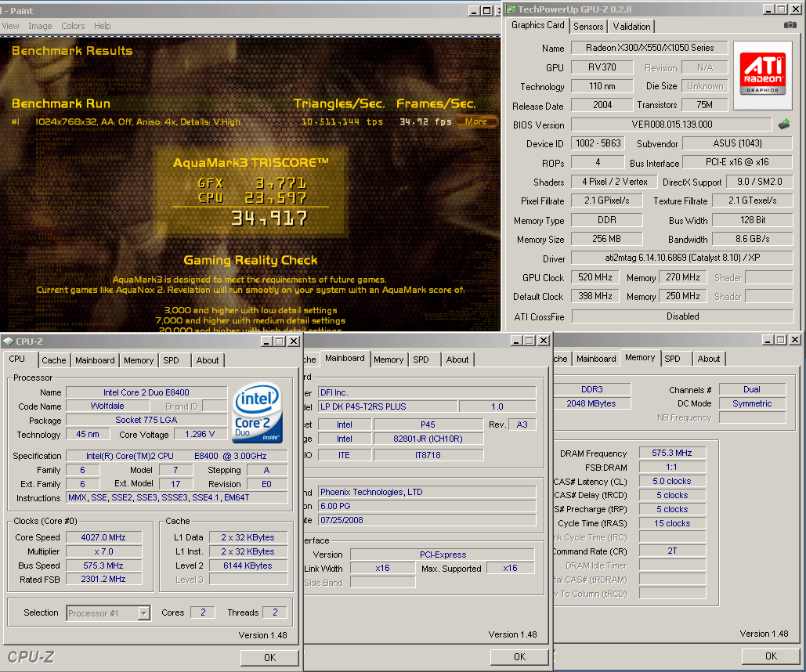Open the SPD tab in the left CPU-Z window
The height and width of the screenshot is (672, 806).
[172, 360]
